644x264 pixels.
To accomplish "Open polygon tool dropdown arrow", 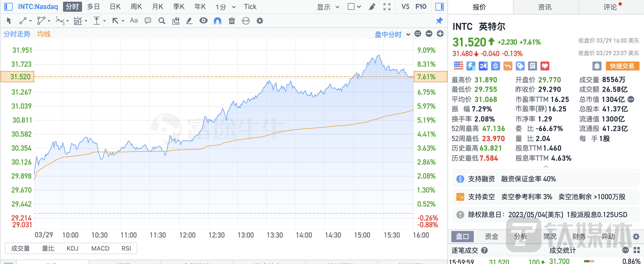I will [49, 21].
